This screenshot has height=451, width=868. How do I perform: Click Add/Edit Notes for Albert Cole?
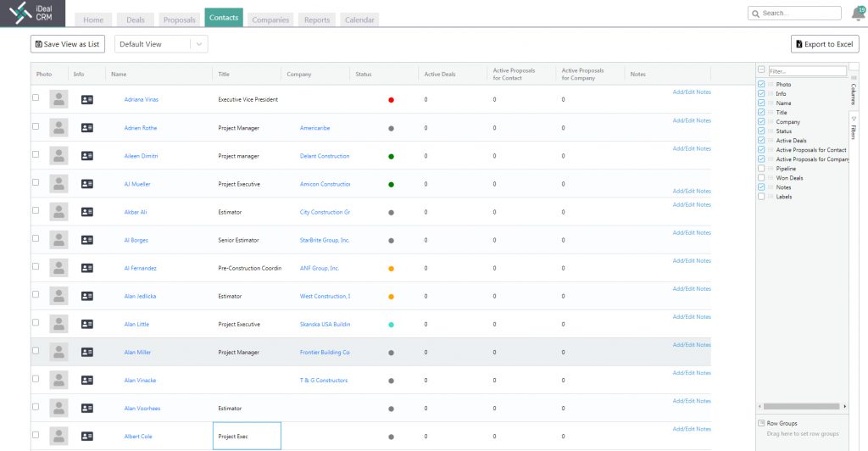(x=692, y=429)
